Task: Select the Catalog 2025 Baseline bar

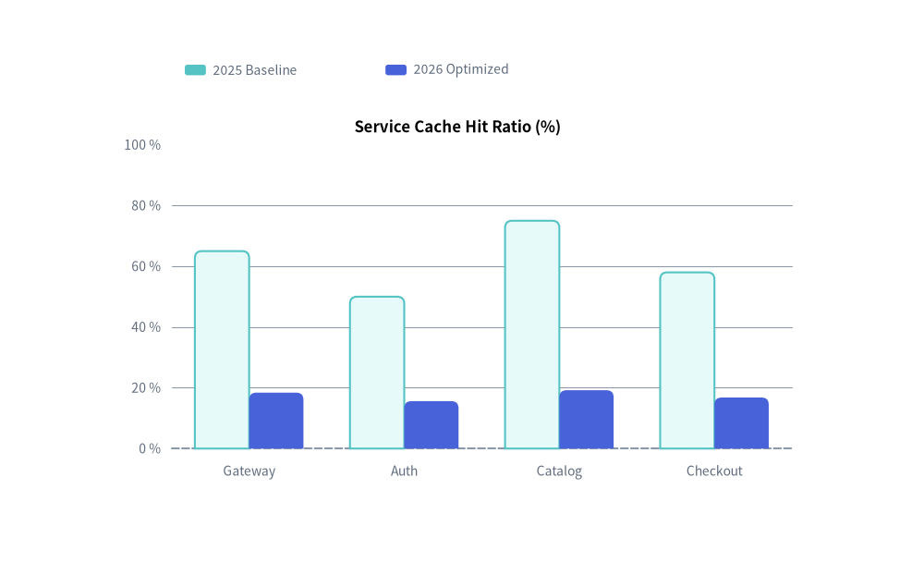Action: pos(532,335)
